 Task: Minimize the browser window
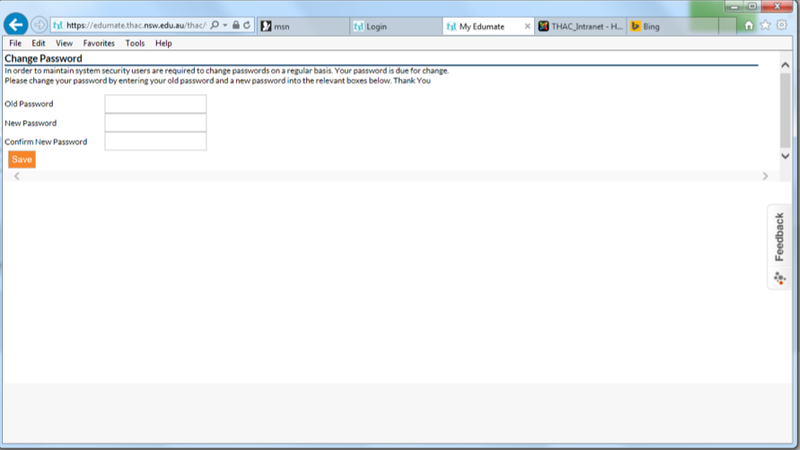tap(734, 7)
